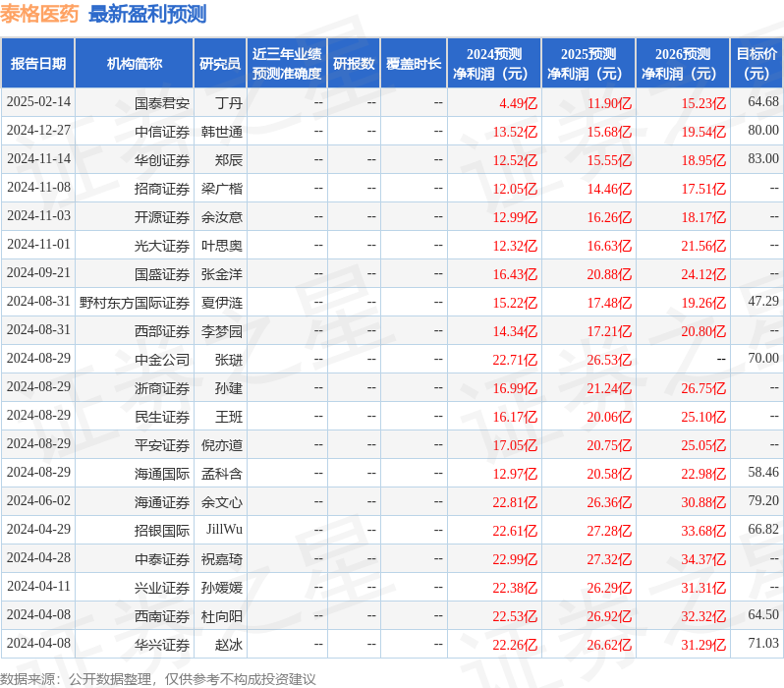Click the institution 平安证券

coord(162,445)
